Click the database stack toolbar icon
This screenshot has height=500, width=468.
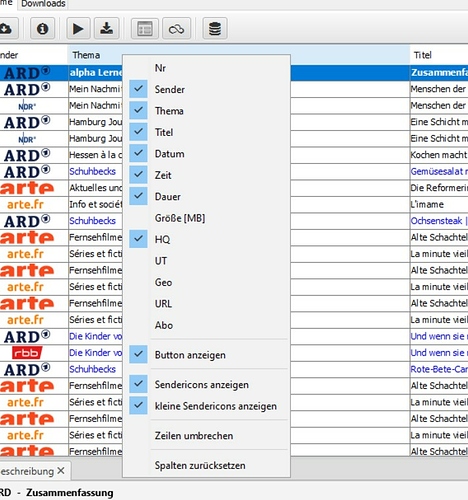(215, 29)
